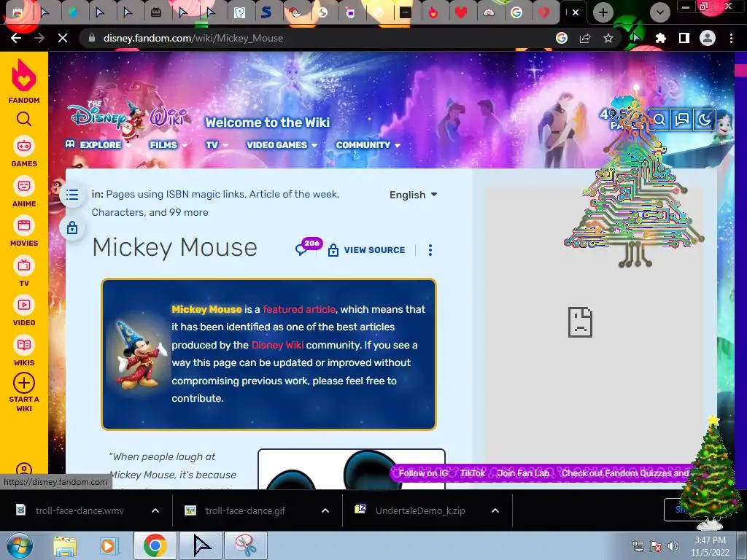Open the volume speaker tray icon
The height and width of the screenshot is (560, 747).
click(x=673, y=546)
